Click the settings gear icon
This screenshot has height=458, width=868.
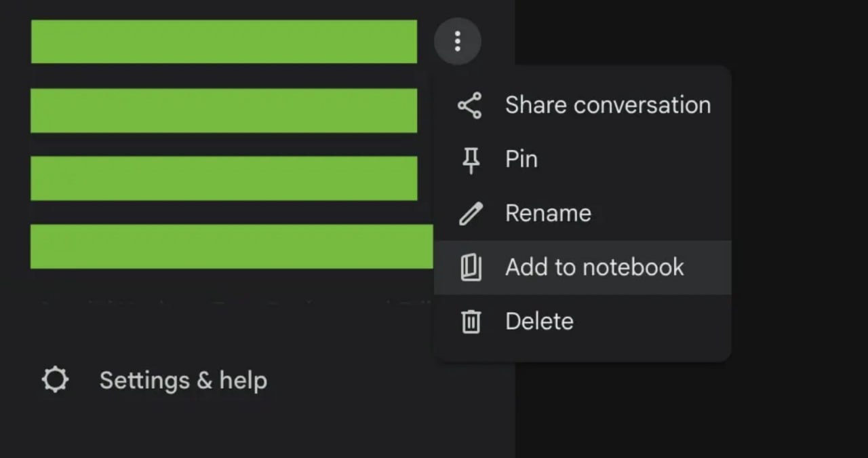pos(55,380)
